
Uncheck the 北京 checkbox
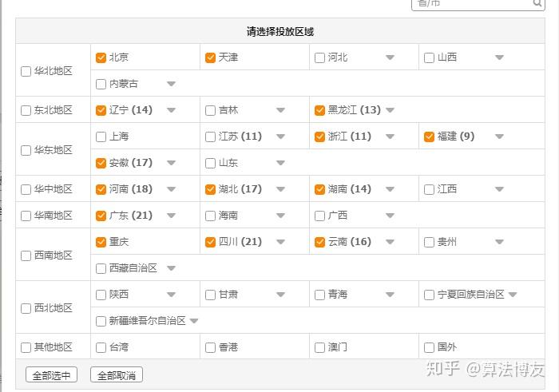pyautogui.click(x=101, y=57)
